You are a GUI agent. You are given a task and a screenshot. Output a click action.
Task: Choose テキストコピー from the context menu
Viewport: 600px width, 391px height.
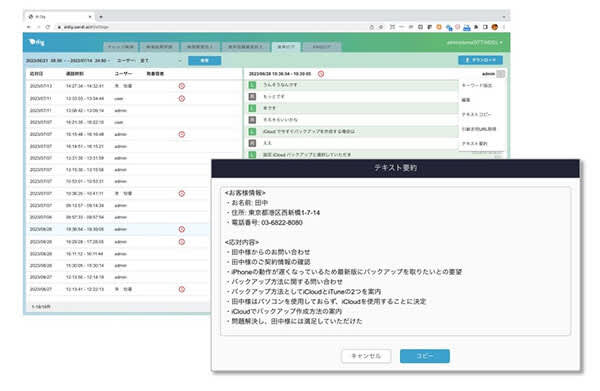[476, 114]
